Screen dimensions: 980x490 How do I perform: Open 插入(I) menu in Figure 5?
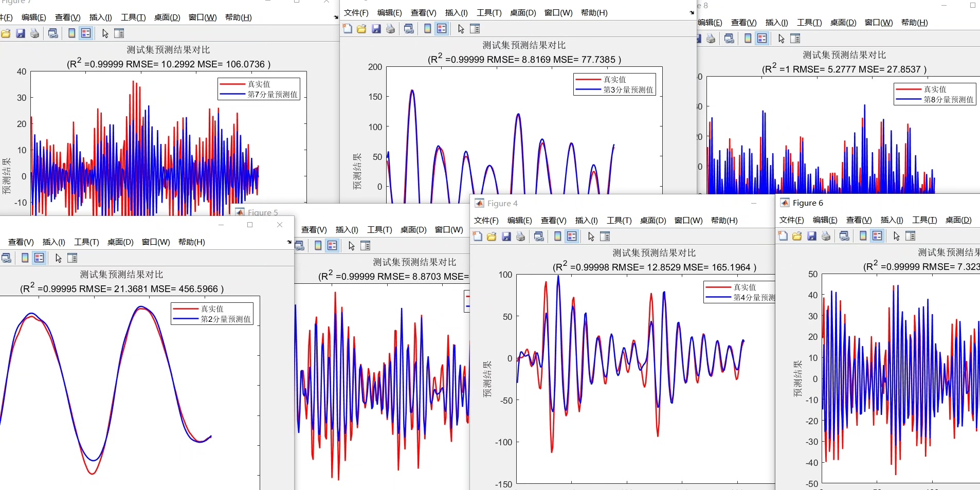(347, 230)
